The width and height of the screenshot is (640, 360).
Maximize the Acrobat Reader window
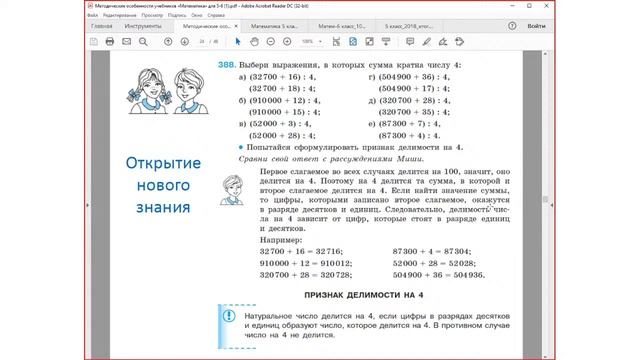pyautogui.click(x=529, y=6)
